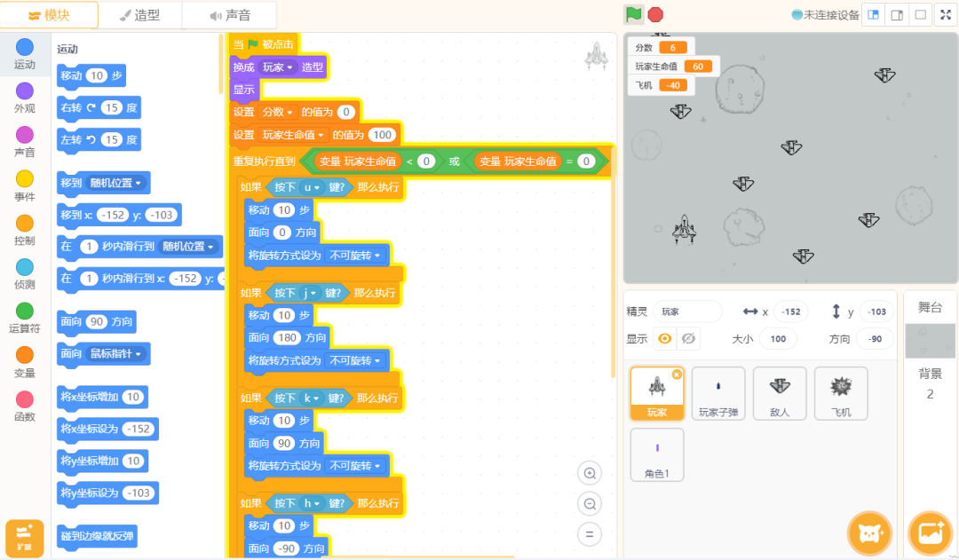Stop the project with red button
The width and height of the screenshot is (959, 560).
(655, 15)
